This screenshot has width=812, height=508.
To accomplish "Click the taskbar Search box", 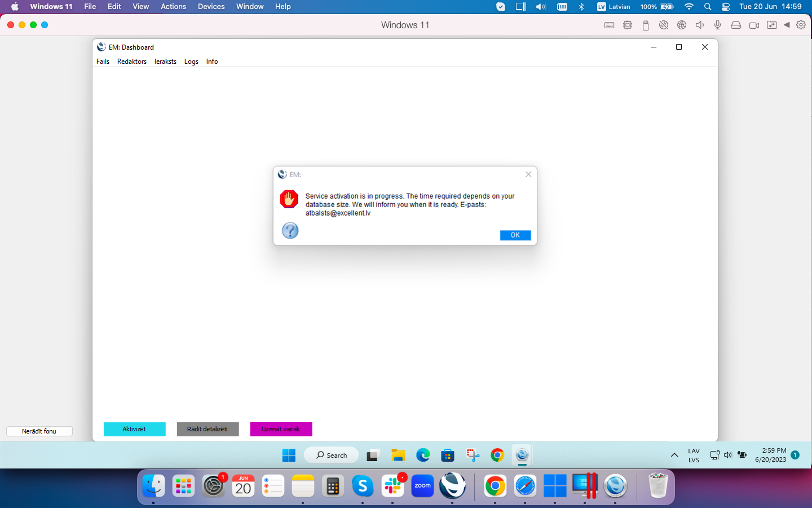I will coord(332,456).
